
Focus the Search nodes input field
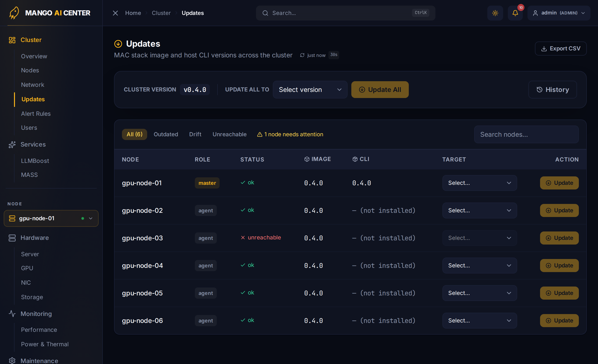pyautogui.click(x=526, y=134)
